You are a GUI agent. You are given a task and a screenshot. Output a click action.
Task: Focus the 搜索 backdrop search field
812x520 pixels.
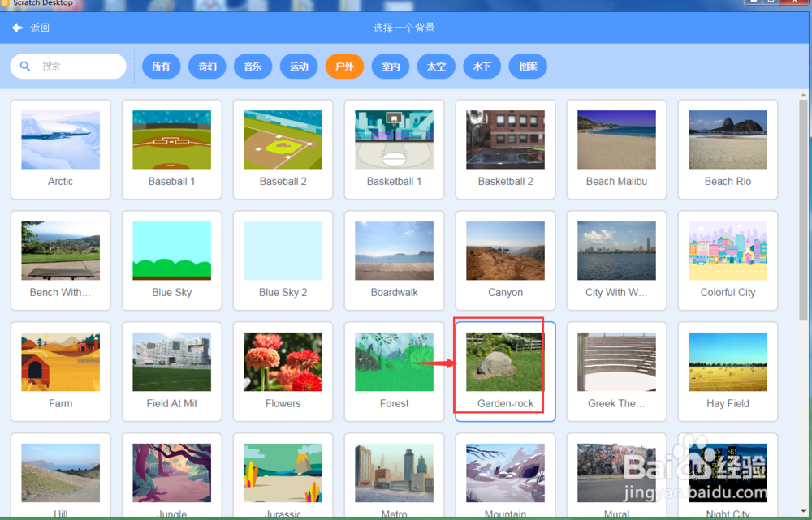(68, 67)
